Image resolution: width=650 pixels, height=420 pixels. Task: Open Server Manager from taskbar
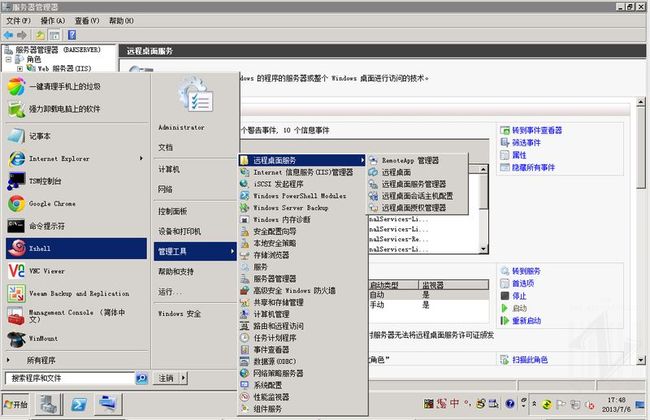(x=49, y=404)
